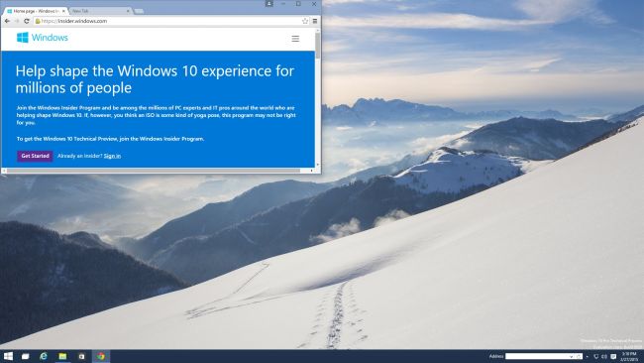Click the scroll-right arrow of the horizontal scrollbar

click(312, 171)
